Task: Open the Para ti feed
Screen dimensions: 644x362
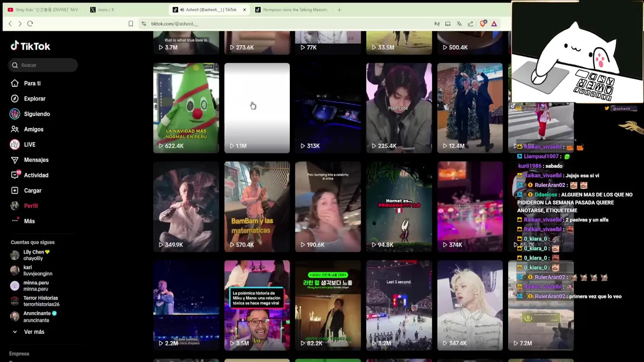Action: coord(32,83)
